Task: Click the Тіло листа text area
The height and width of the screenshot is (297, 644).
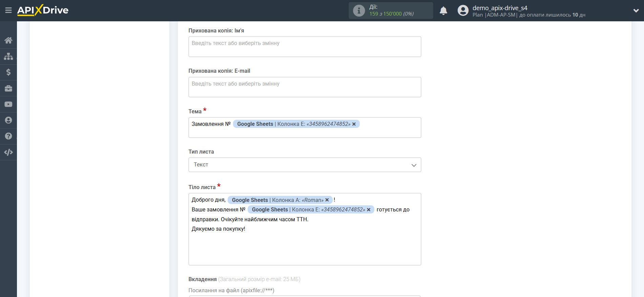Action: pyautogui.click(x=305, y=229)
